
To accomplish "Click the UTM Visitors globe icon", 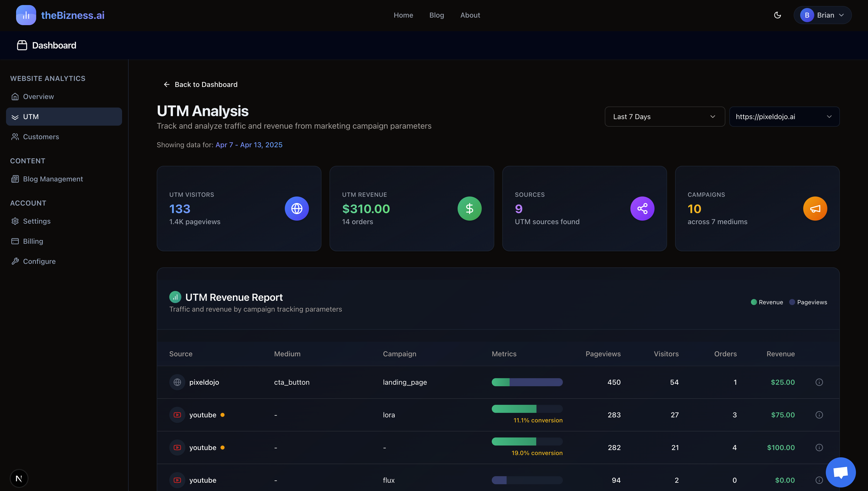I will pos(297,208).
